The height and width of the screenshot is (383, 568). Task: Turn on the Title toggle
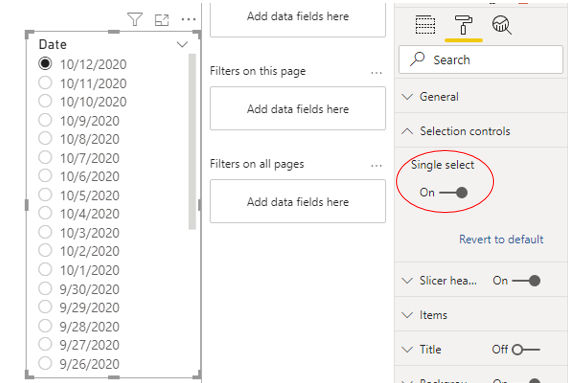coord(526,350)
